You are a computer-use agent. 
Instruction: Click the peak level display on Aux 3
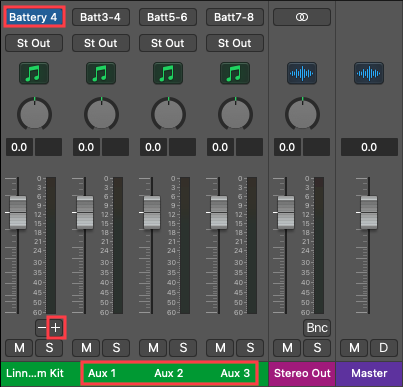point(249,147)
